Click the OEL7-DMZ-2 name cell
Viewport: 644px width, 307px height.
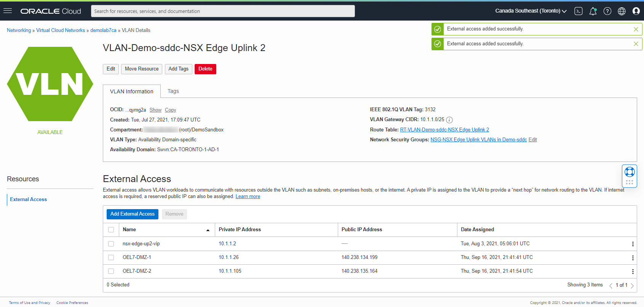click(x=137, y=271)
